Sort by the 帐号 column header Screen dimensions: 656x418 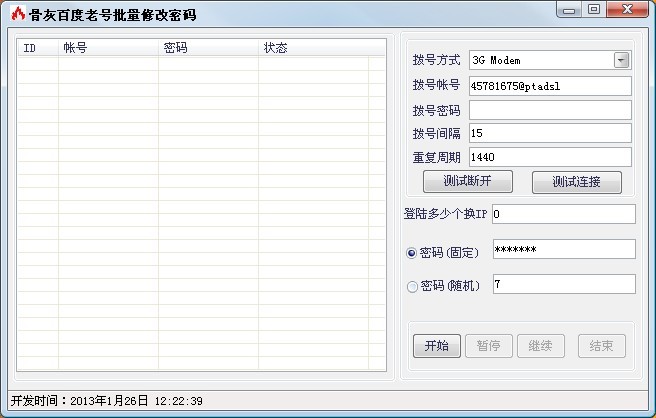tap(108, 48)
